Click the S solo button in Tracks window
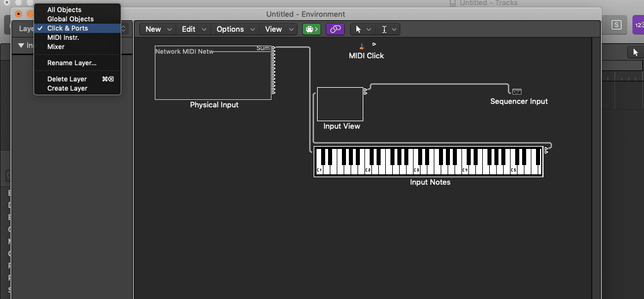 pyautogui.click(x=617, y=25)
